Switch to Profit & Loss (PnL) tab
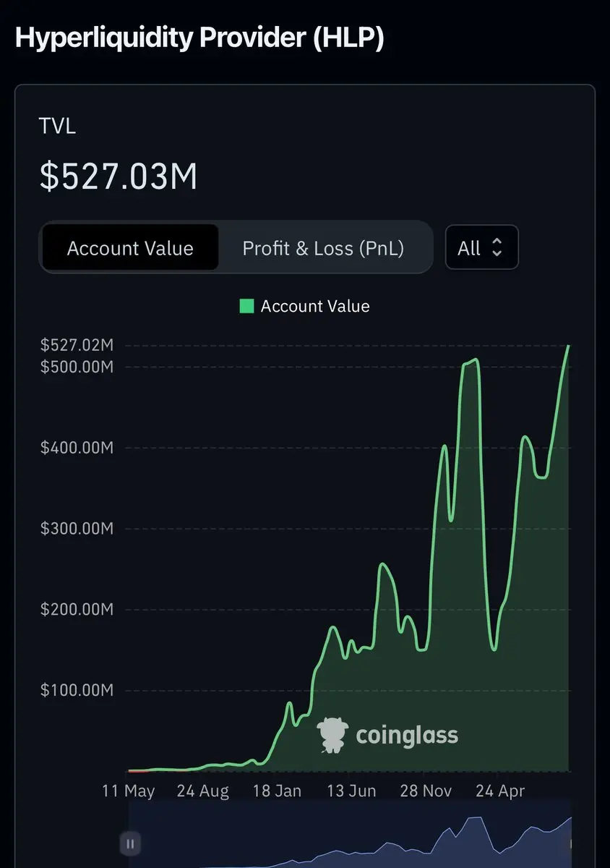The height and width of the screenshot is (868, 610). click(323, 248)
